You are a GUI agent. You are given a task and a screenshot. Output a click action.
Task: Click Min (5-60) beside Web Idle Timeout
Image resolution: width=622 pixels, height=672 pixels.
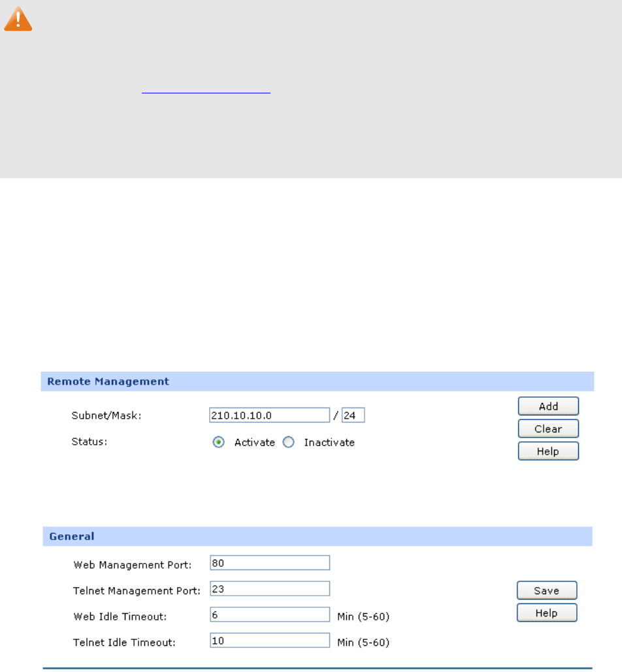pyautogui.click(x=363, y=616)
